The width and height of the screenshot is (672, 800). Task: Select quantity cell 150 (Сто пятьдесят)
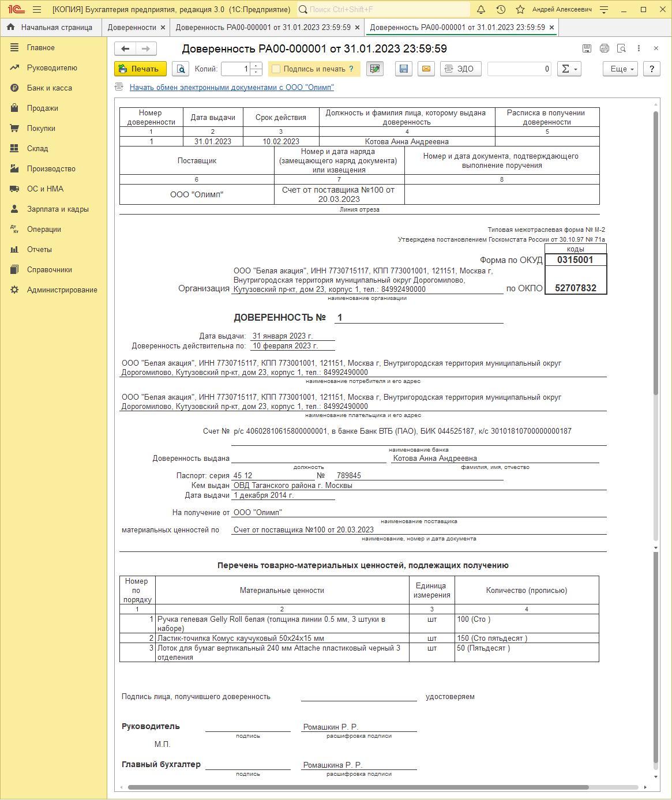[526, 639]
